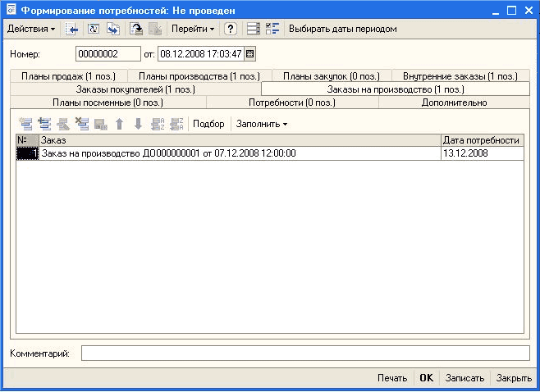Move the row up with the up arrow
Image resolution: width=540 pixels, height=392 pixels.
(x=120, y=124)
